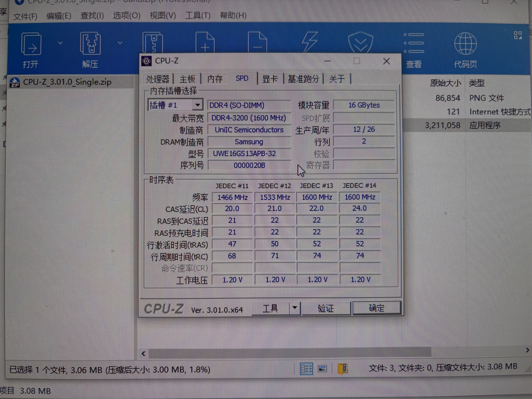Open the 插槽 #1 slot selection dropdown
Image resolution: width=532 pixels, height=399 pixels.
pyautogui.click(x=175, y=105)
